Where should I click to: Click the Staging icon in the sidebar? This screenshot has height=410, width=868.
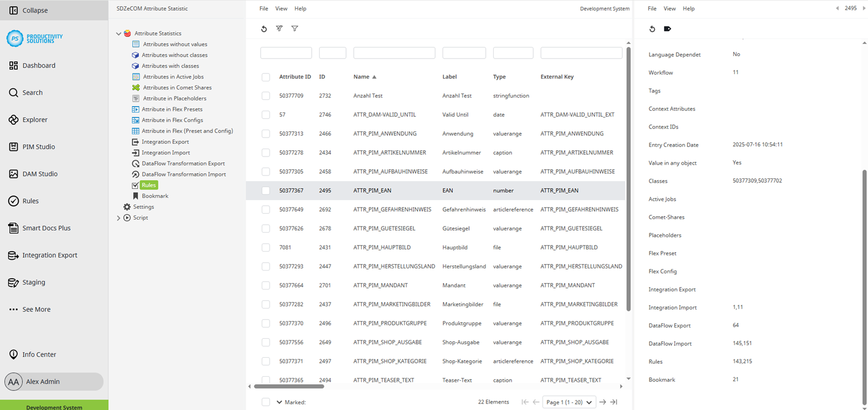tap(13, 282)
